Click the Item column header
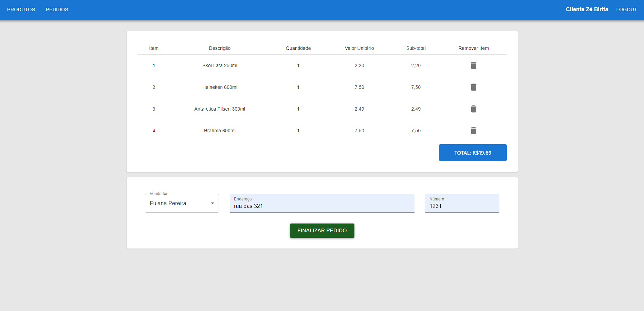This screenshot has width=644, height=311. point(154,48)
